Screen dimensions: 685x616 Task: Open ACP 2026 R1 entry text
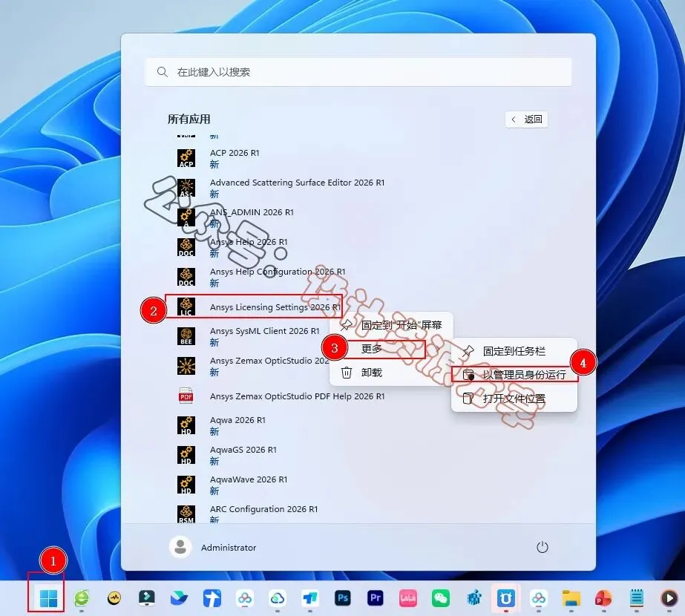tap(235, 153)
